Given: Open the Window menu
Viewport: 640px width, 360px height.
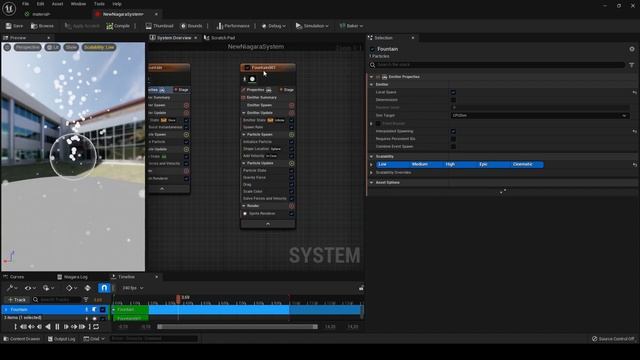Looking at the screenshot, I should (x=78, y=4).
